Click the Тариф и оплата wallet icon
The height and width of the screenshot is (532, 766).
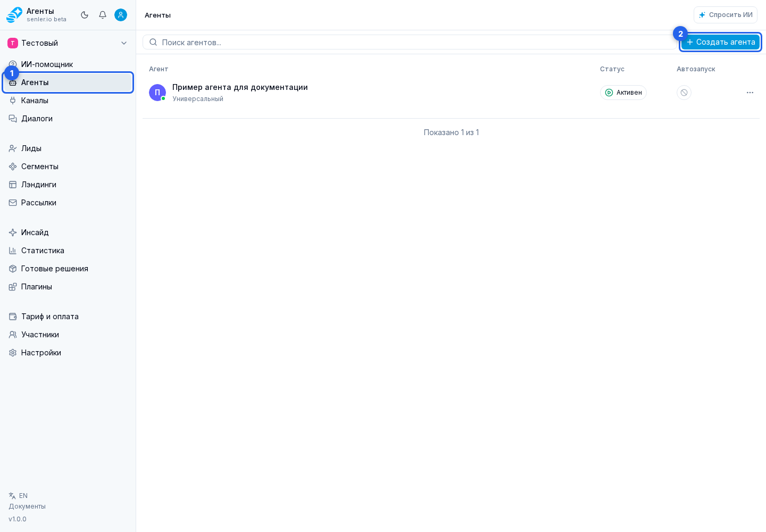(13, 317)
